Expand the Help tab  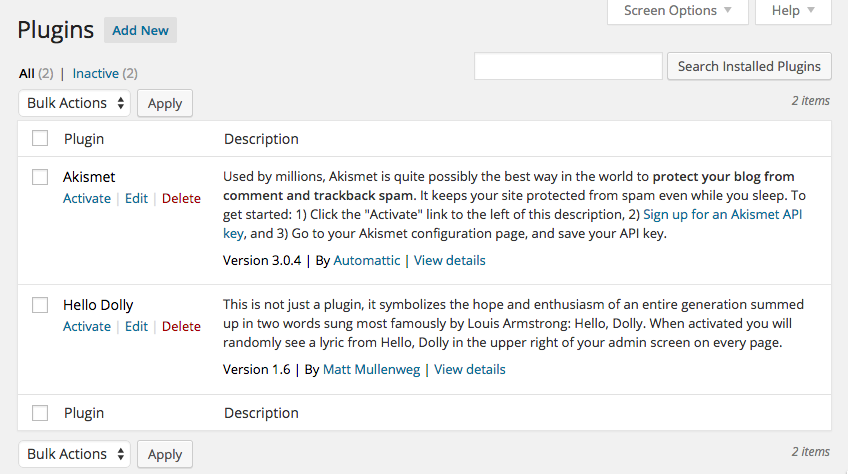[793, 11]
